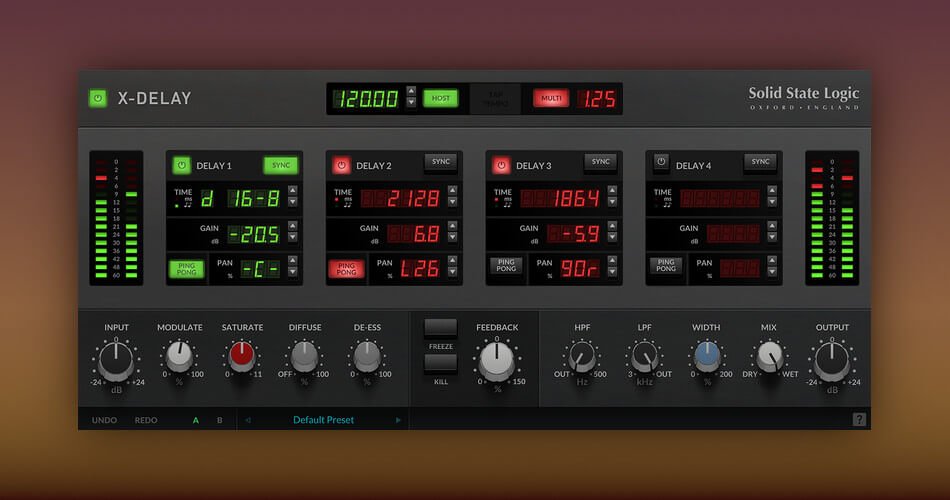Increase Delay 4 time value
The height and width of the screenshot is (500, 950).
tap(772, 190)
